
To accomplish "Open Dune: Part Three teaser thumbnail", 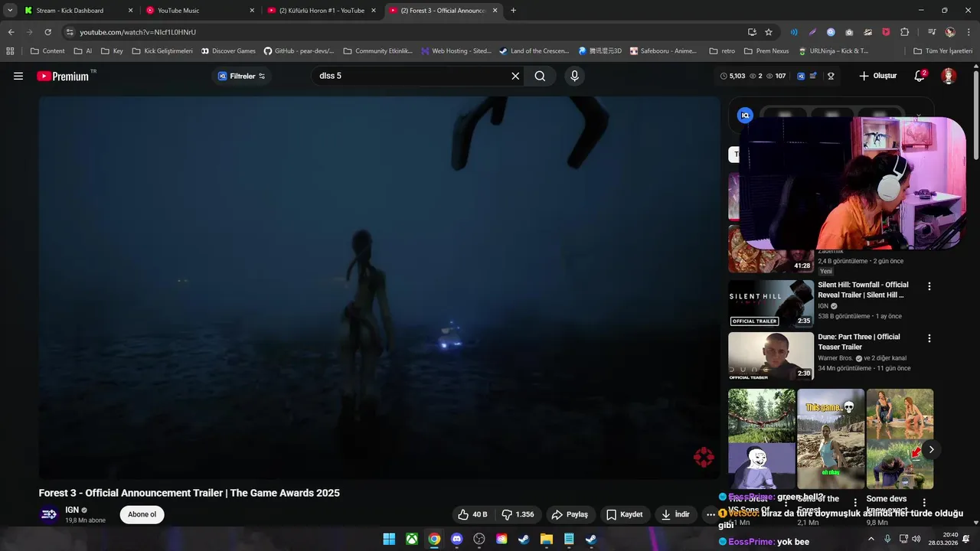I will point(771,356).
